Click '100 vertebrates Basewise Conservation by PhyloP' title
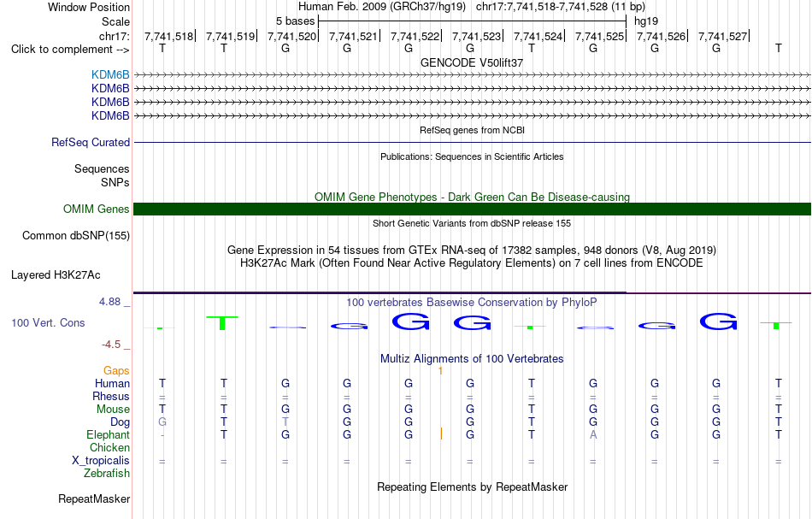This screenshot has width=812, height=519. [472, 302]
